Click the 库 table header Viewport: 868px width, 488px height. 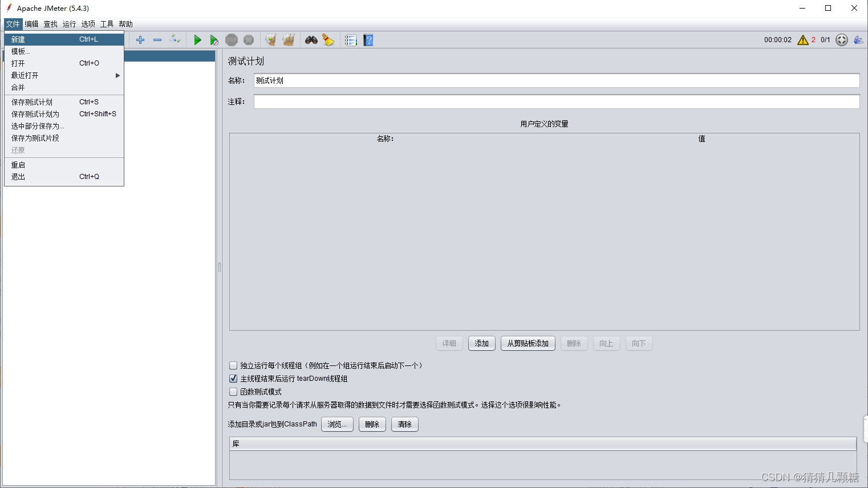(543, 444)
